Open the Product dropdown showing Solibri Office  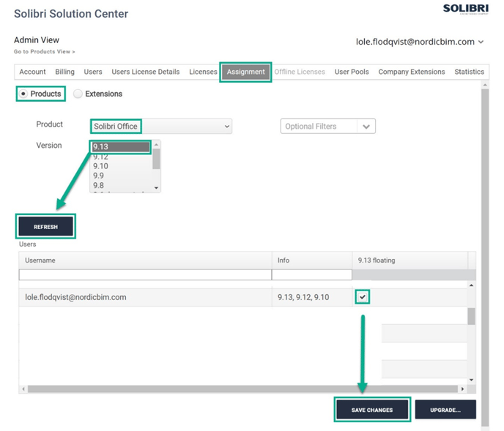click(x=161, y=127)
